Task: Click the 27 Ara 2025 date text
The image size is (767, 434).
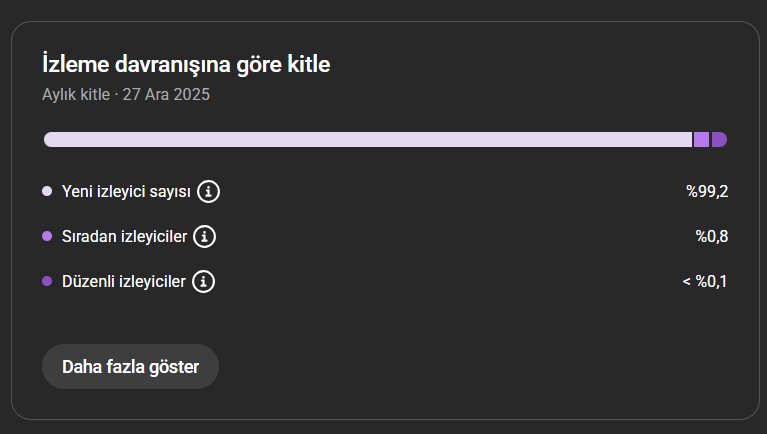Action: pos(166,94)
